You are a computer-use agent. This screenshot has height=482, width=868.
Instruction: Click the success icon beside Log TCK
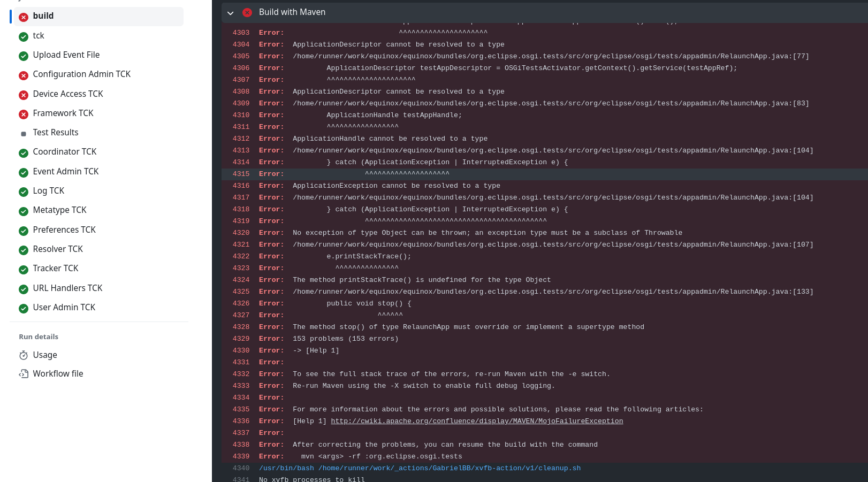click(x=23, y=192)
